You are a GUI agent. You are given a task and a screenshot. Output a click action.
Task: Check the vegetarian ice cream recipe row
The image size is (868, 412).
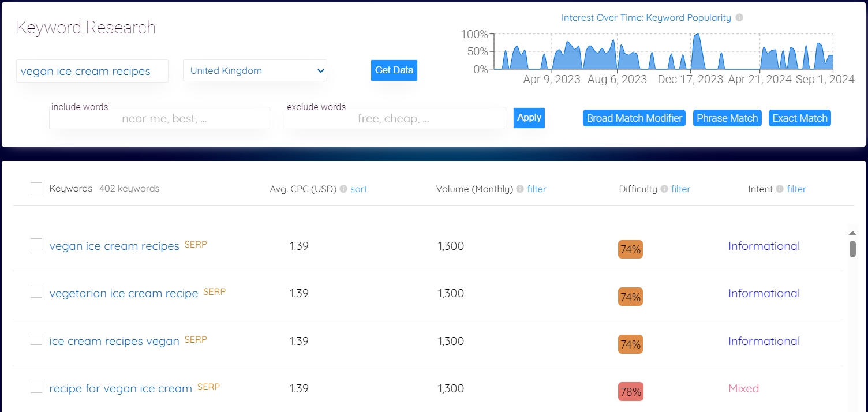(x=36, y=293)
